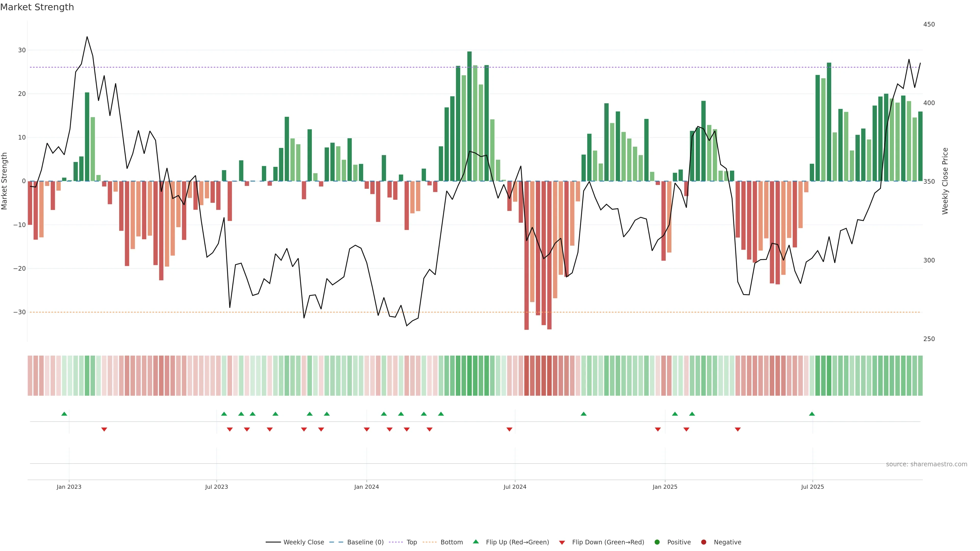Click Flip Down red triangle legend icon
The width and height of the screenshot is (980, 551).
click(562, 542)
